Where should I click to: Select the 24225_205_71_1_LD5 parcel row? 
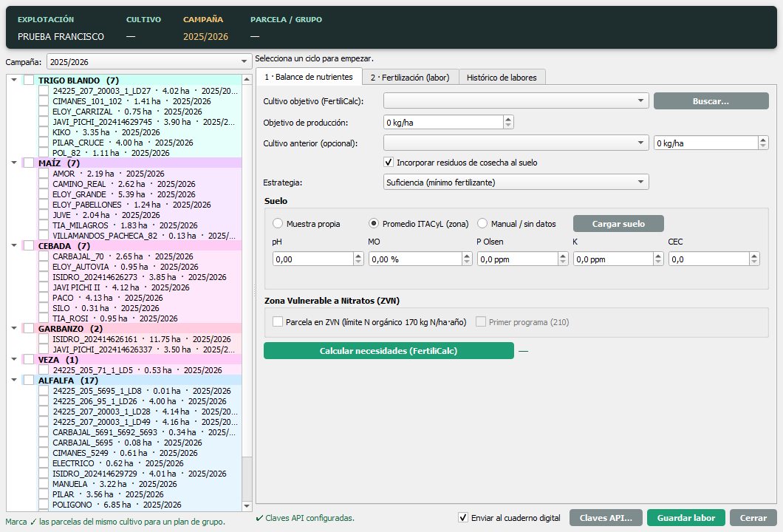(x=140, y=370)
